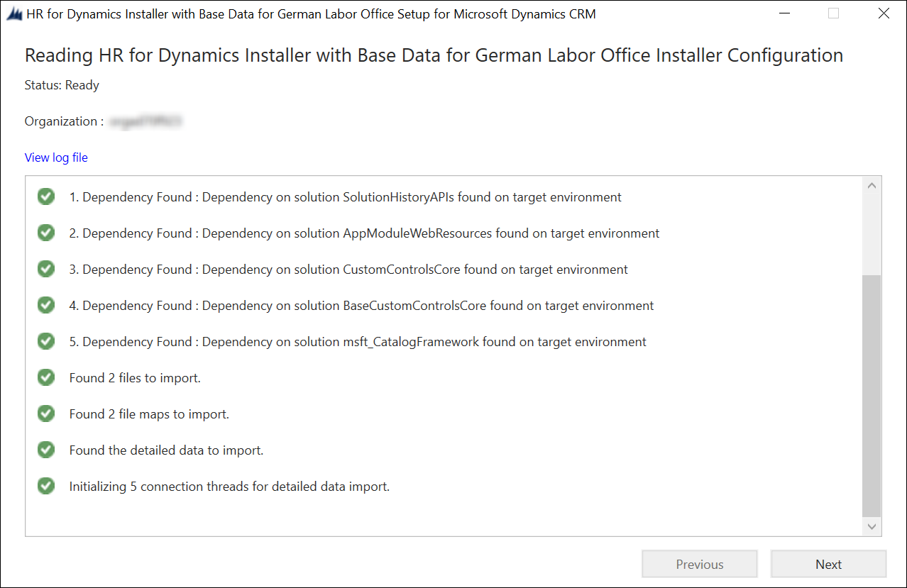Viewport: 907px width, 588px height.
Task: Click the green check beside msft_CatalogFramework dependency
Action: [46, 341]
